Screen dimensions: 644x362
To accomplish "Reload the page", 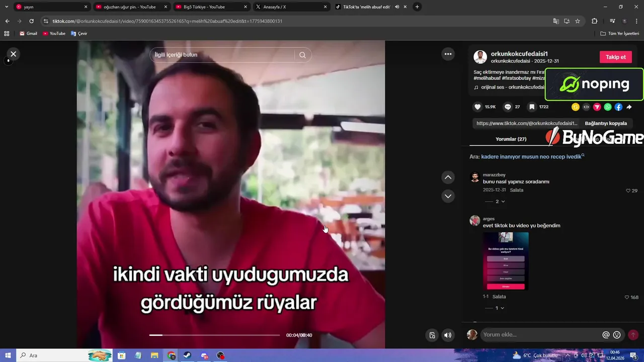I will pos(31,21).
